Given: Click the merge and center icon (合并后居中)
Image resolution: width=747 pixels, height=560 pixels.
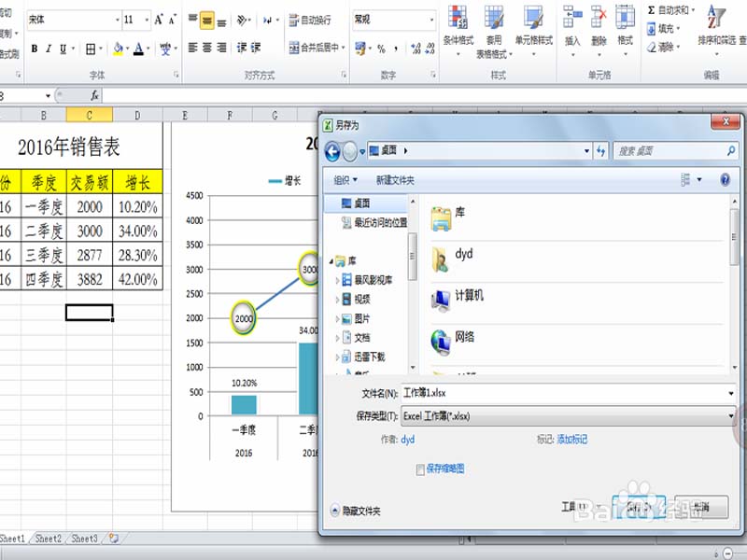Looking at the screenshot, I should tap(317, 48).
